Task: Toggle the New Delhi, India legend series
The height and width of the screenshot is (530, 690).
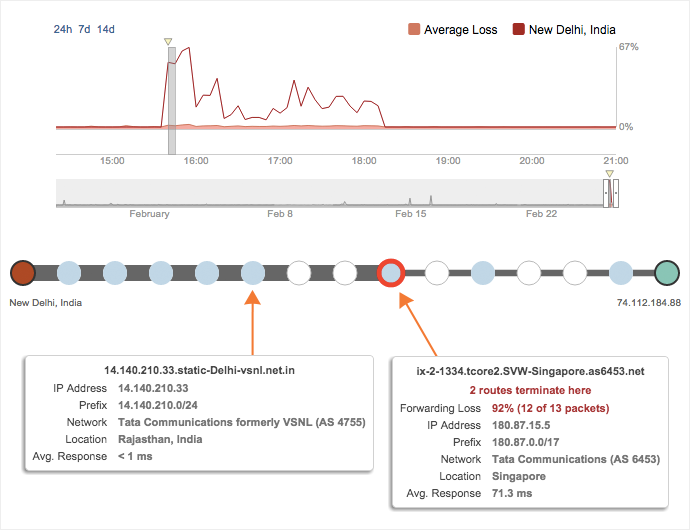Action: (519, 30)
